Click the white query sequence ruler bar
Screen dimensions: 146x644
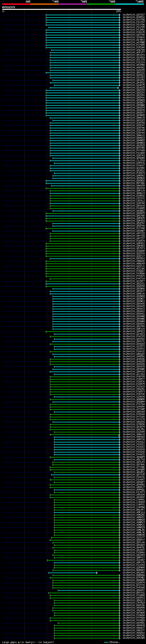(x=61, y=10)
